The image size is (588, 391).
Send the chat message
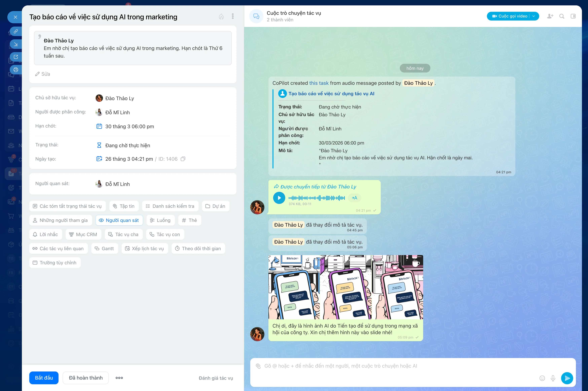coord(567,378)
